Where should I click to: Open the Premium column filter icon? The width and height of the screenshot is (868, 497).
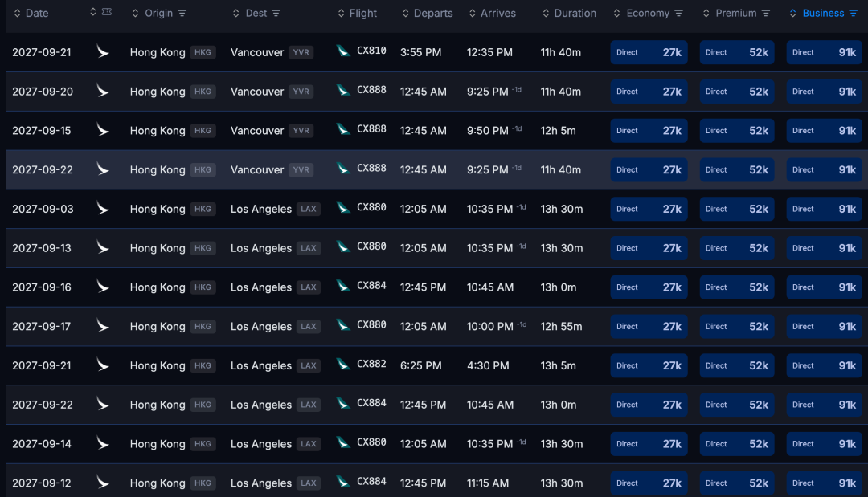tap(766, 14)
